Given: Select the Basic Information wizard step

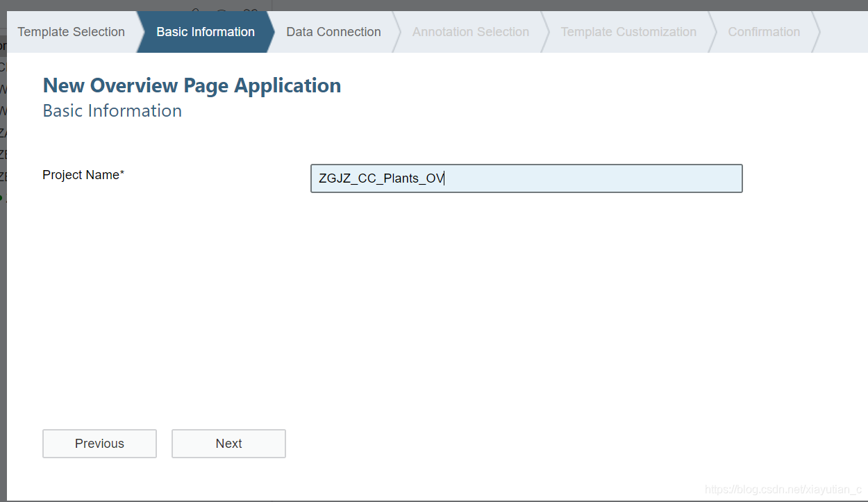Looking at the screenshot, I should [x=206, y=32].
